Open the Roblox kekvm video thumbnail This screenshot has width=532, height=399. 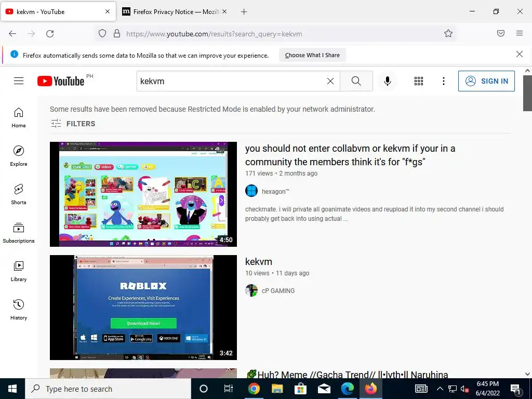click(143, 308)
